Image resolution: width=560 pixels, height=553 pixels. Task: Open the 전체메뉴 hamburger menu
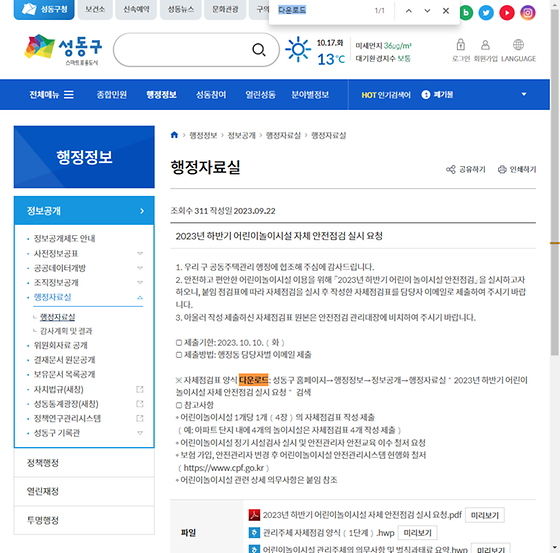(x=69, y=94)
